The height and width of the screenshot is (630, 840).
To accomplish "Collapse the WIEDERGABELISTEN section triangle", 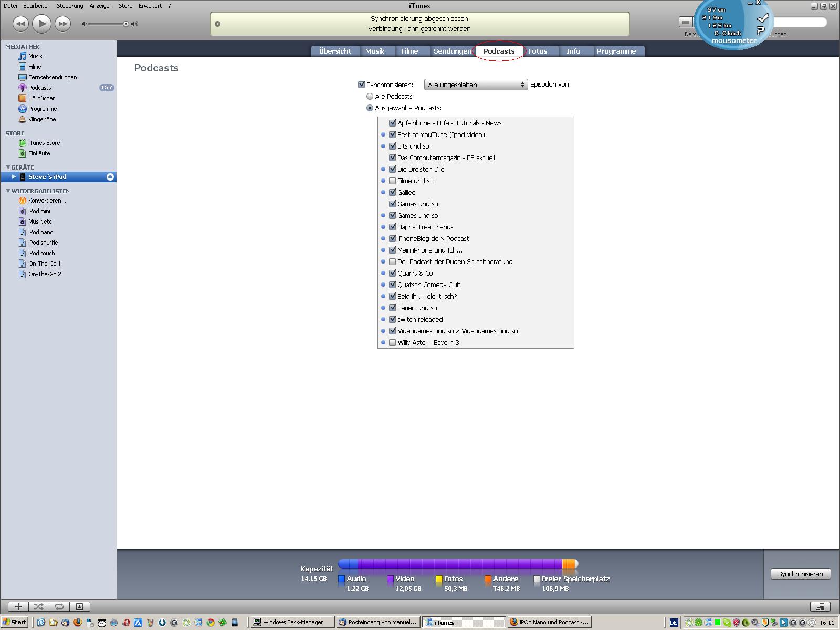I will point(8,191).
